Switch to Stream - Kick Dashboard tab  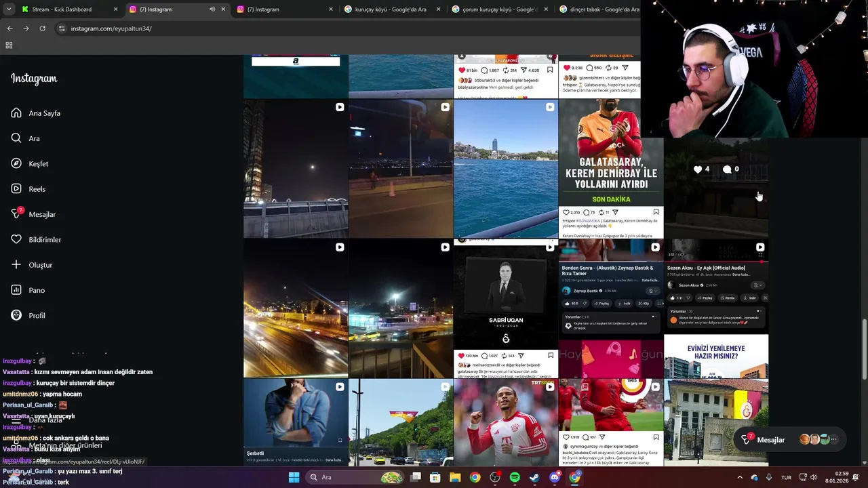68,9
